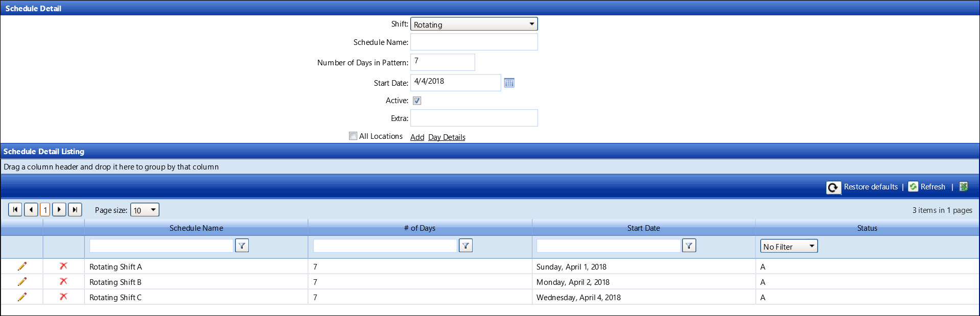Viewport: 980px width, 316px height.
Task: Delete the Rotating Shift B row
Action: pos(63,282)
